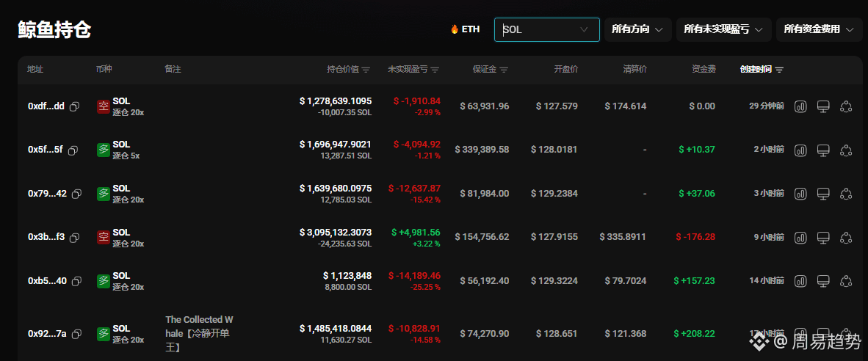Open 所有资金费用 filter dropdown
This screenshot has height=361, width=868.
click(x=820, y=29)
